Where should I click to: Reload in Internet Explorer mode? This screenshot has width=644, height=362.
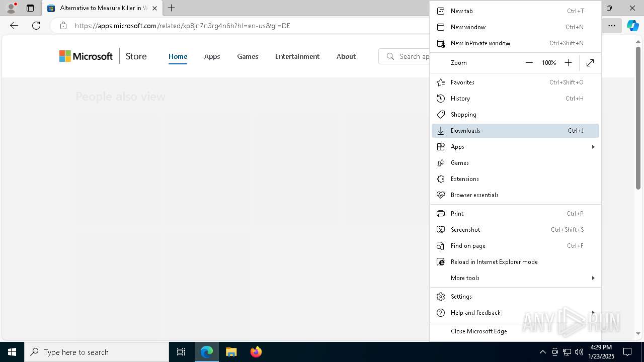click(x=515, y=261)
